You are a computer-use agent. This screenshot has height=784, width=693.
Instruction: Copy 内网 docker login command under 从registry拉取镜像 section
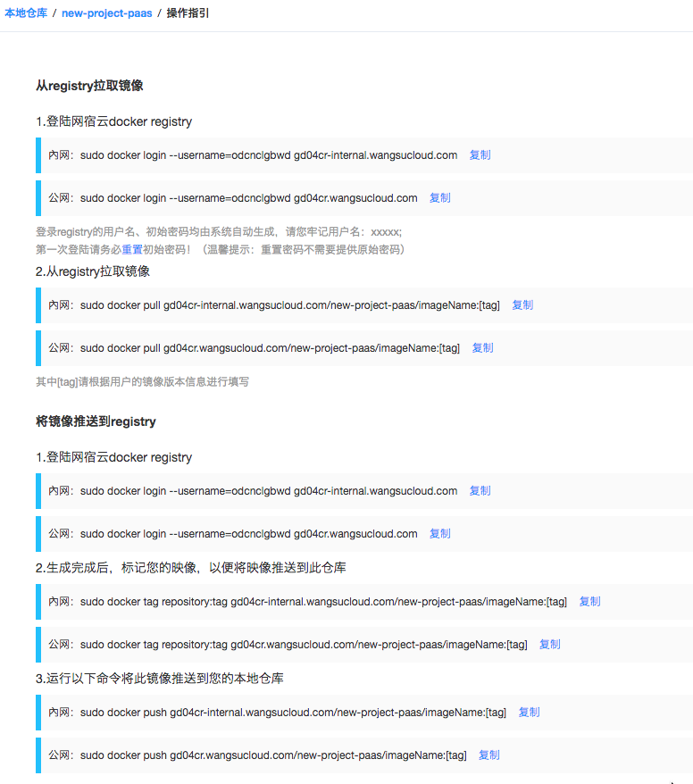pyautogui.click(x=480, y=155)
